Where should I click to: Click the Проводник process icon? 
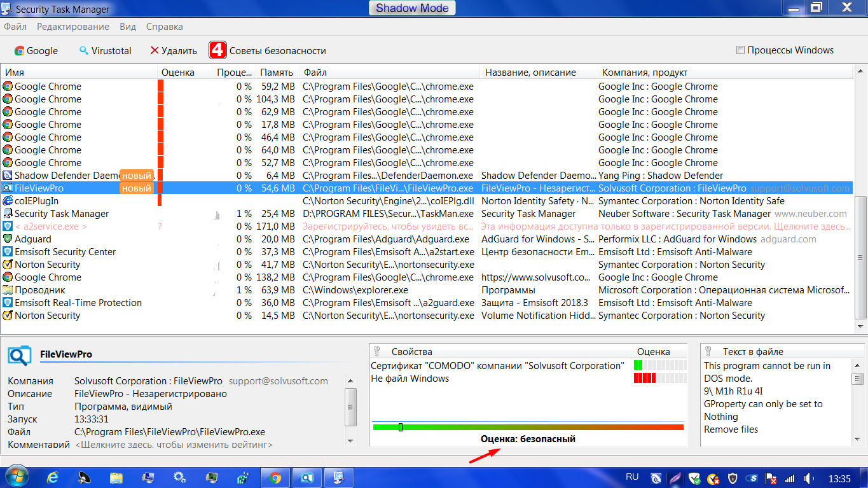coord(8,290)
